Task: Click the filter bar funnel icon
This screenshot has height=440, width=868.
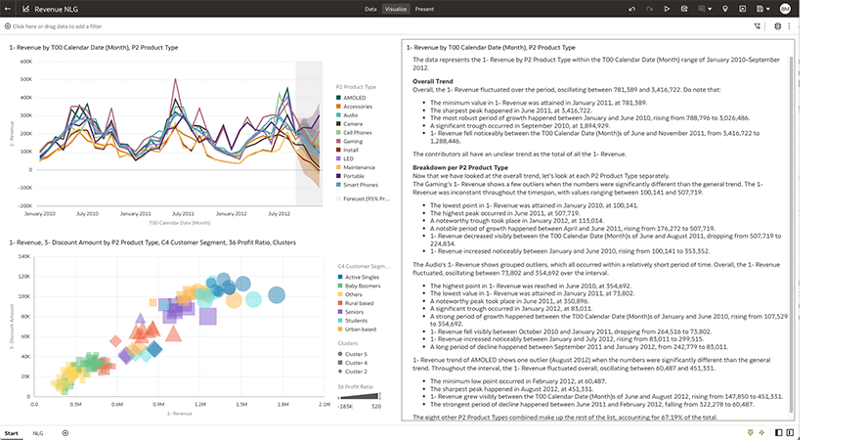Action: pos(758,26)
